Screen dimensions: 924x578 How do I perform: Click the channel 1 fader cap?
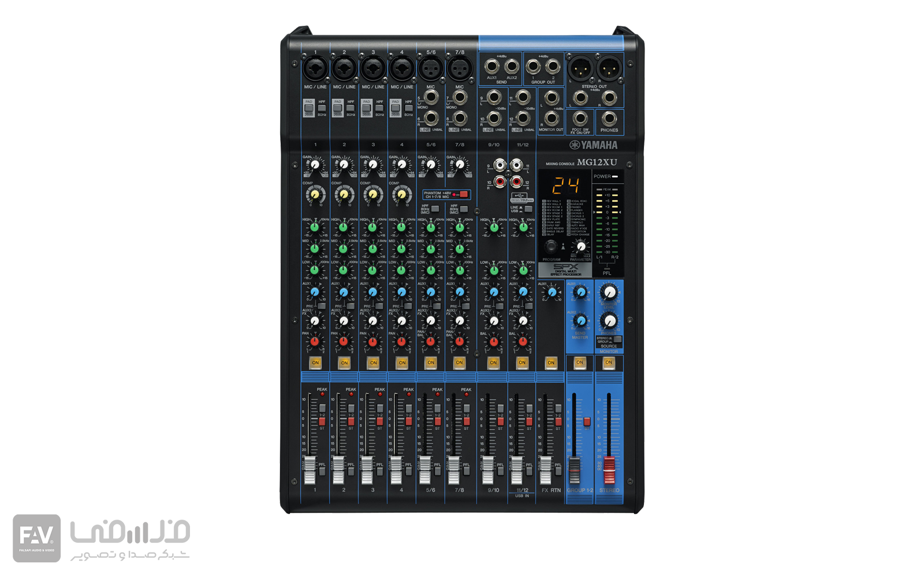(x=311, y=470)
